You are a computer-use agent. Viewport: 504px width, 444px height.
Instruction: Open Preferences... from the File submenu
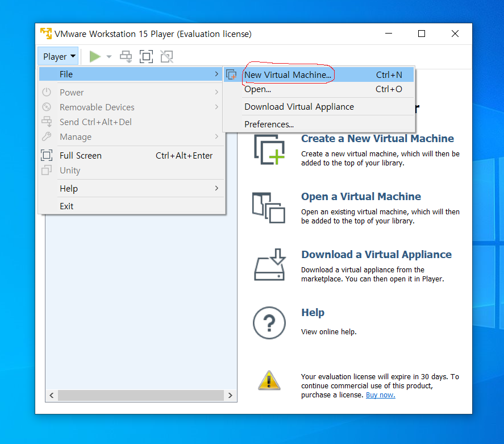(319, 124)
